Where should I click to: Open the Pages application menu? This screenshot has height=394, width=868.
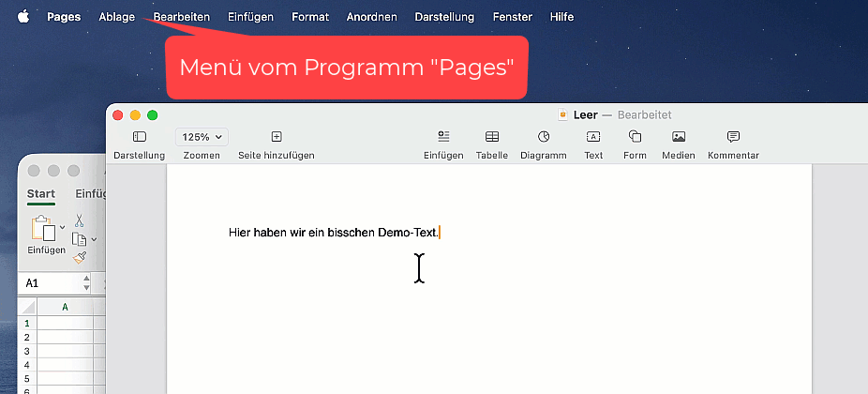click(x=64, y=17)
